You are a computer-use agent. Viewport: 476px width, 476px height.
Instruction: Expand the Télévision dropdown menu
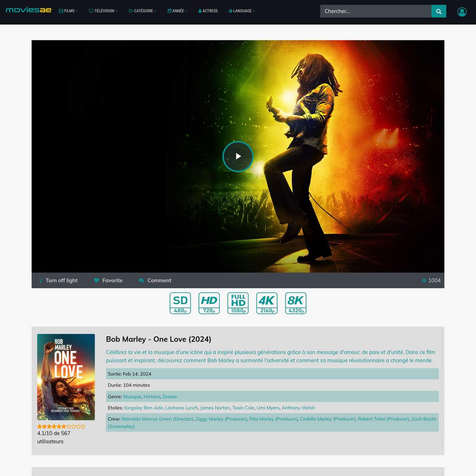tap(103, 11)
